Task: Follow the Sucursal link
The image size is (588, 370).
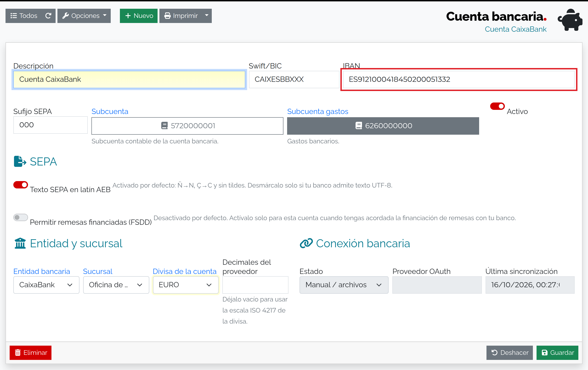Action: point(98,271)
